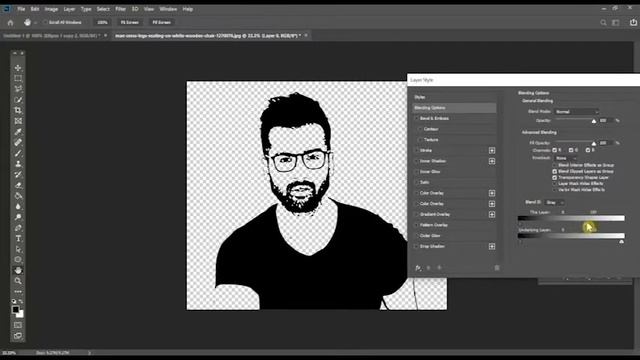Click Underlying Layer white slider handle
Viewport: 640px width, 360px height.
coord(621,242)
